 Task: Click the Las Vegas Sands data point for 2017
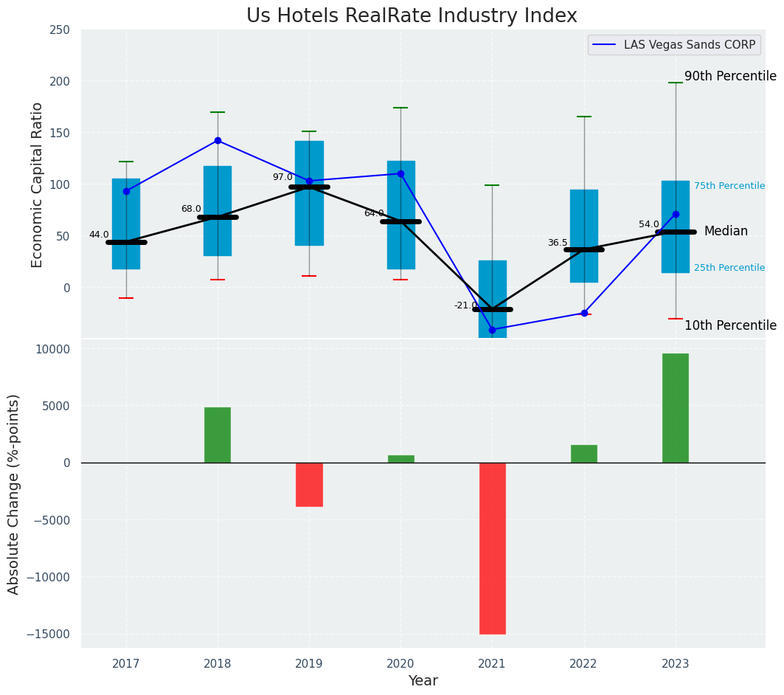(x=126, y=192)
